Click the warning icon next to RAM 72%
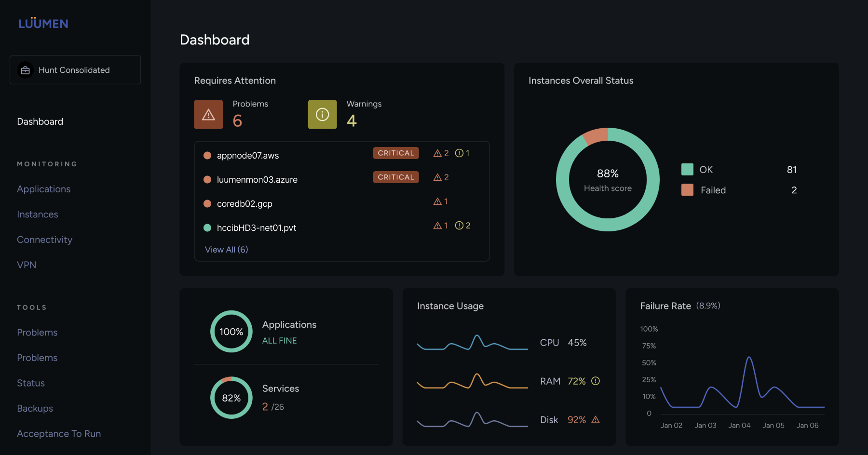The image size is (868, 455). tap(596, 381)
